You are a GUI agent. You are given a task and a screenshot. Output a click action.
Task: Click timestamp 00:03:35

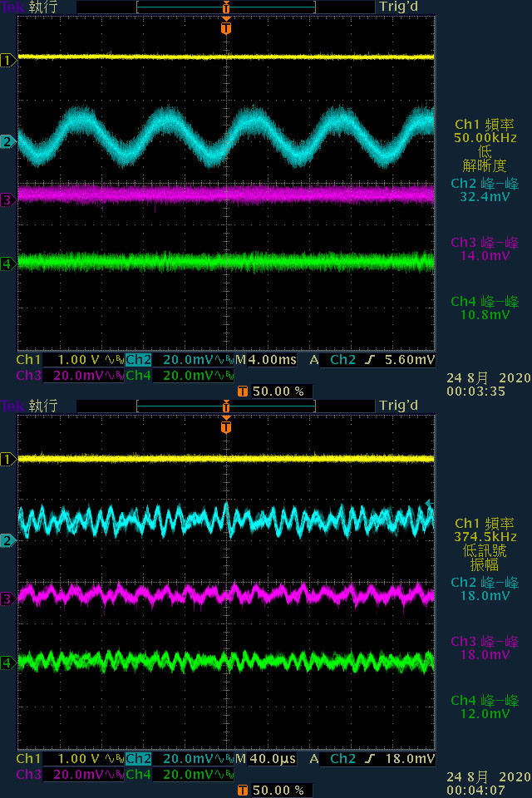click(x=475, y=392)
